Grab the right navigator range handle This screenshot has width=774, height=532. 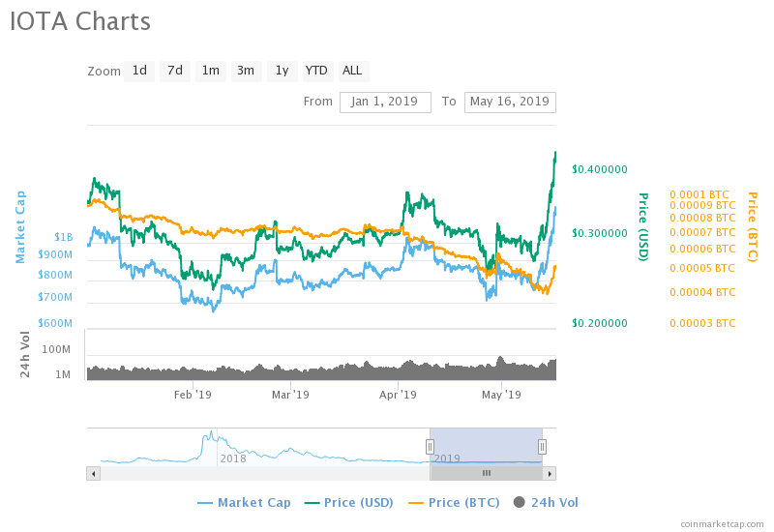point(542,447)
